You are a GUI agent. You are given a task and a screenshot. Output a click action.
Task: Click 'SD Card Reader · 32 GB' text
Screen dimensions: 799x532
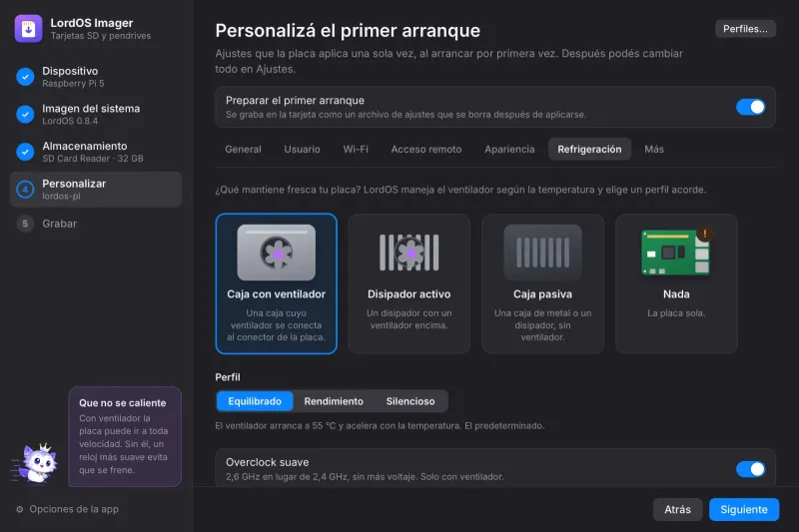(93, 159)
